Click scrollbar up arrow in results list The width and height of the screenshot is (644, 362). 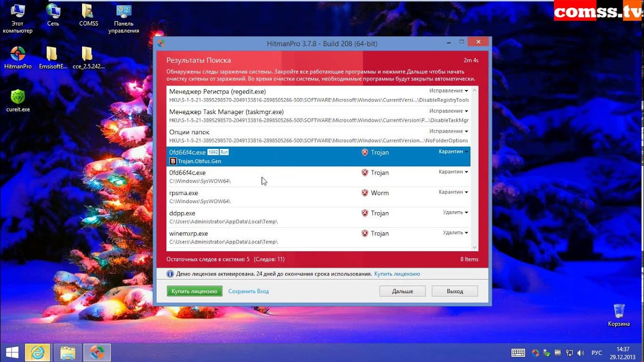click(x=474, y=90)
